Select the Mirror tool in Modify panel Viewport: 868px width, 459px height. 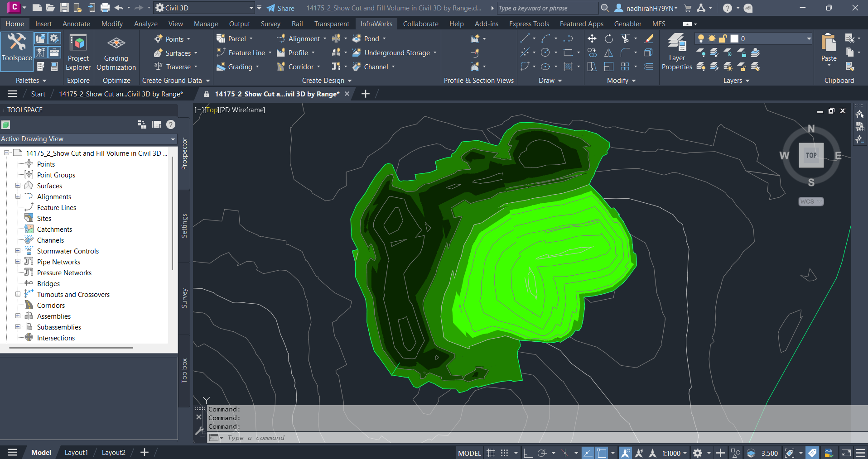[x=608, y=53]
